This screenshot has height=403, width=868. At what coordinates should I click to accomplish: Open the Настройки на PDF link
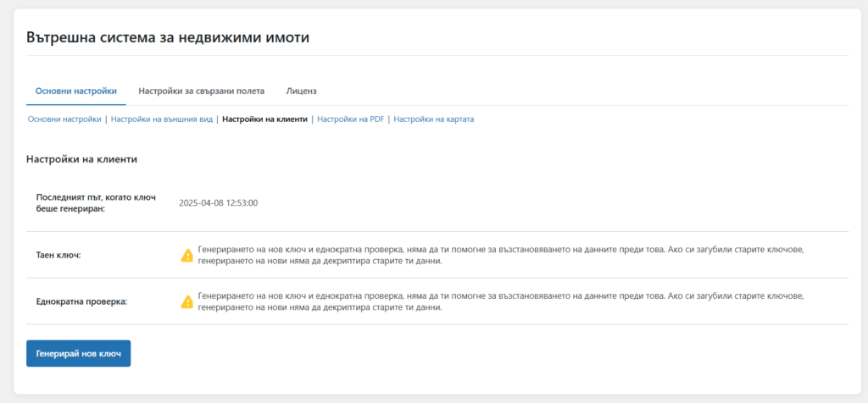[x=351, y=119]
